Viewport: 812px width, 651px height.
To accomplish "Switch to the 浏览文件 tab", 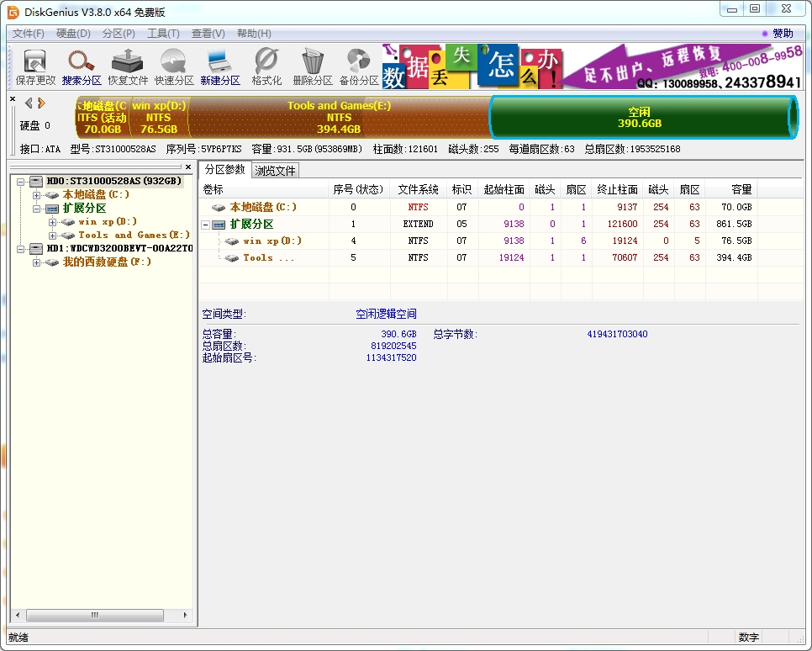I will (x=275, y=171).
